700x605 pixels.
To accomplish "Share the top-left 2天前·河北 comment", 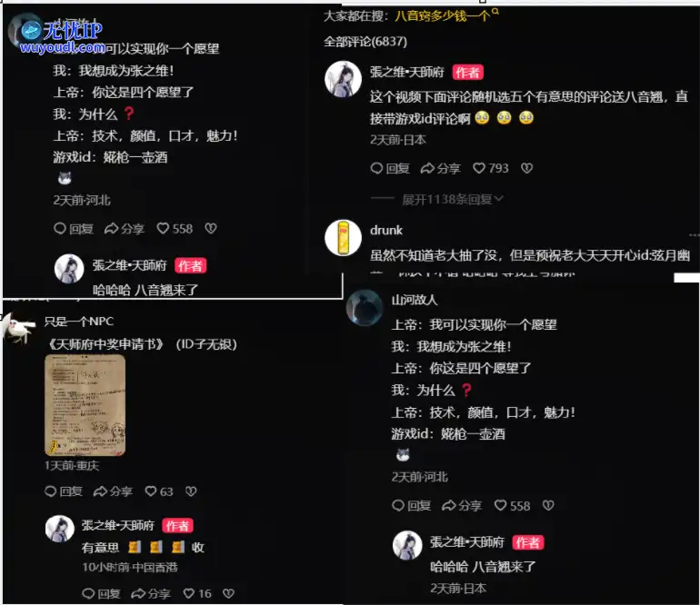I will (125, 229).
